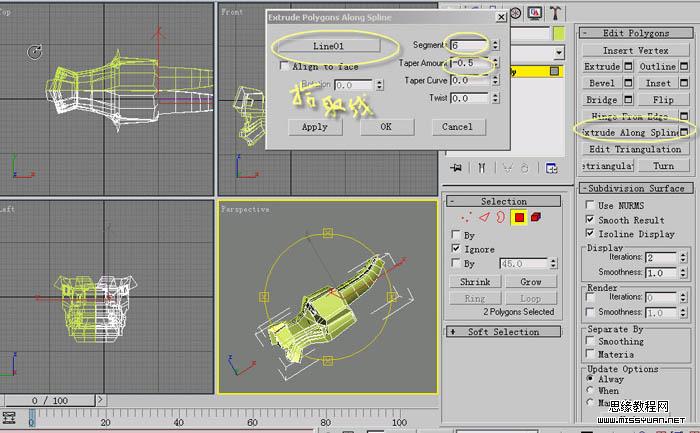Open settings box next to Bevel
Image resolution: width=700 pixels, height=433 pixels.
coord(628,83)
